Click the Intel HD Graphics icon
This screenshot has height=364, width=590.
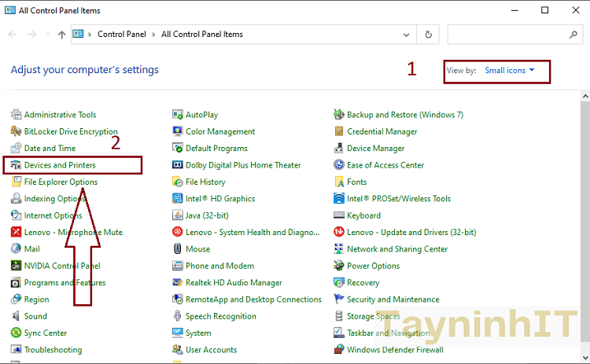(178, 199)
